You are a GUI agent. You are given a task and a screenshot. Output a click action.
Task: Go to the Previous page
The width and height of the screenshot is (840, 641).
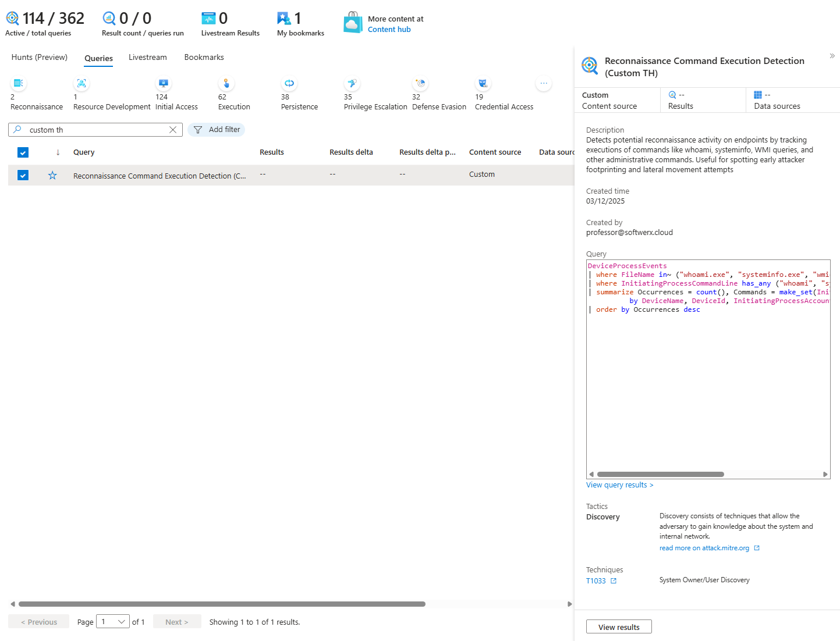pos(39,622)
